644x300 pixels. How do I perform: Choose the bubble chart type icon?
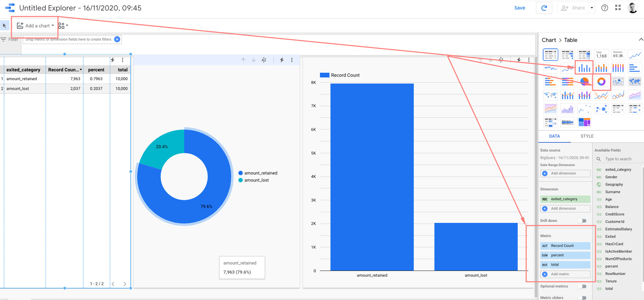pos(601,109)
